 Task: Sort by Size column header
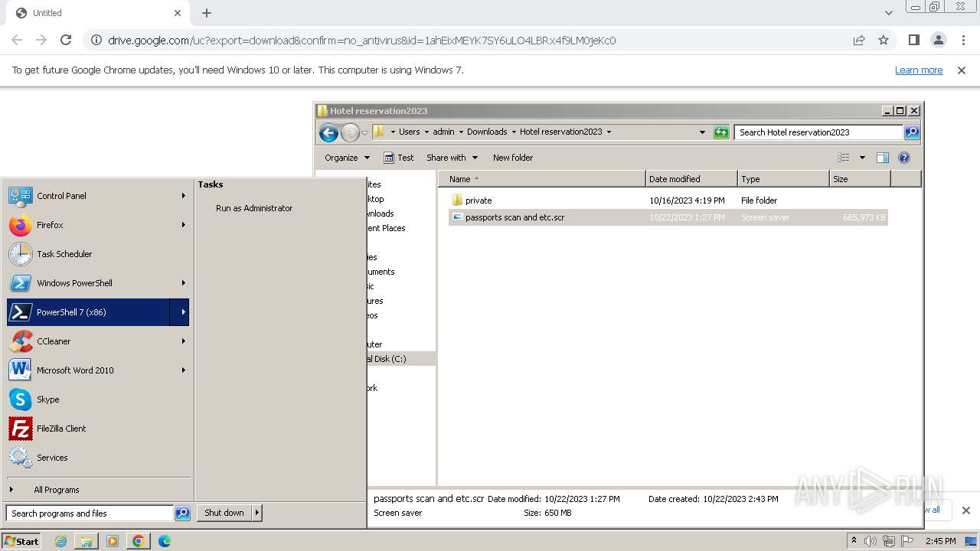860,179
